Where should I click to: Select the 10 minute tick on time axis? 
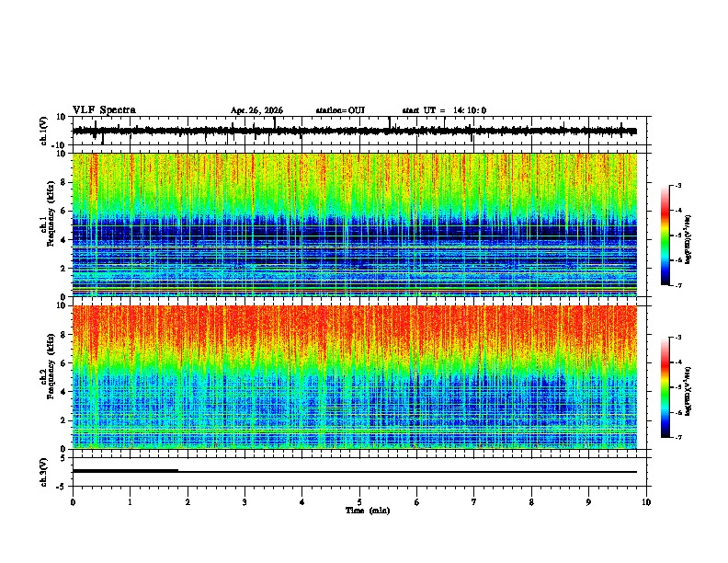click(x=646, y=502)
